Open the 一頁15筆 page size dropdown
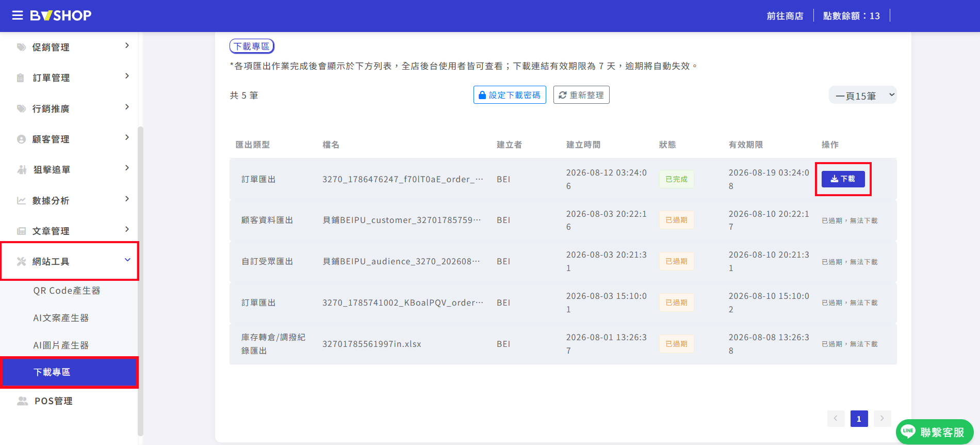Image resolution: width=980 pixels, height=445 pixels. (863, 95)
